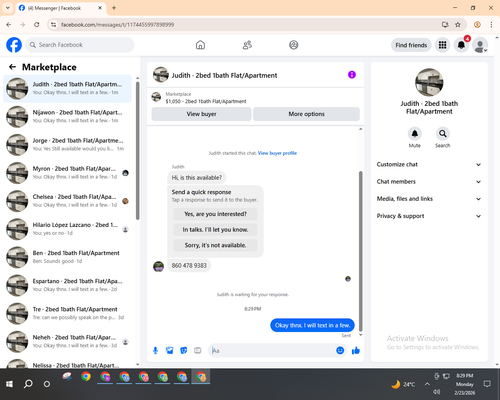Click the volume icon in system tray
This screenshot has width=500, height=400.
[437, 392]
